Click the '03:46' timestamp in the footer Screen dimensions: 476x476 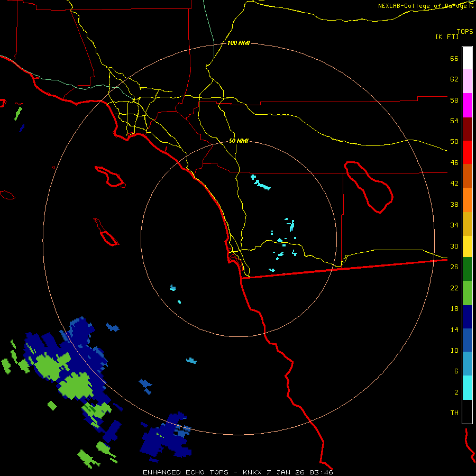pyautogui.click(x=321, y=472)
